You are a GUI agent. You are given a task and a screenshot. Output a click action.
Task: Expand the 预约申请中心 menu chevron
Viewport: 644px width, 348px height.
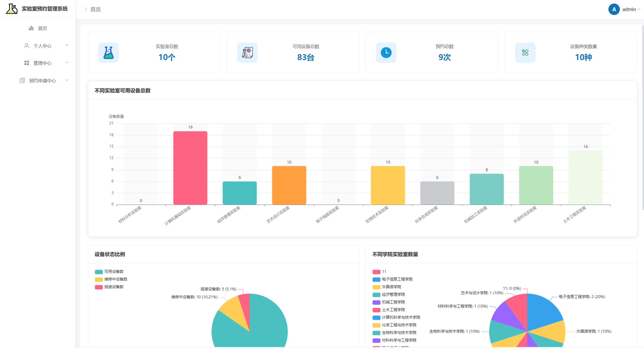[67, 80]
